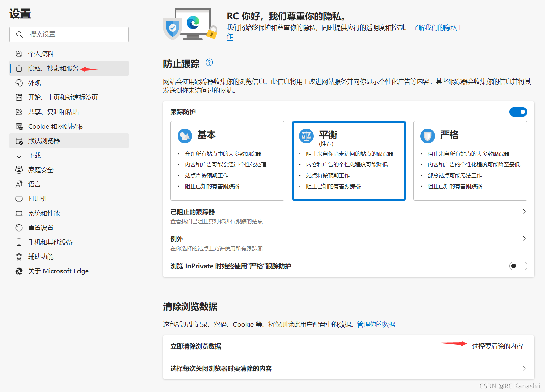545x392 pixels.
Task: Open 家庭安全 settings page
Action: tap(69, 170)
